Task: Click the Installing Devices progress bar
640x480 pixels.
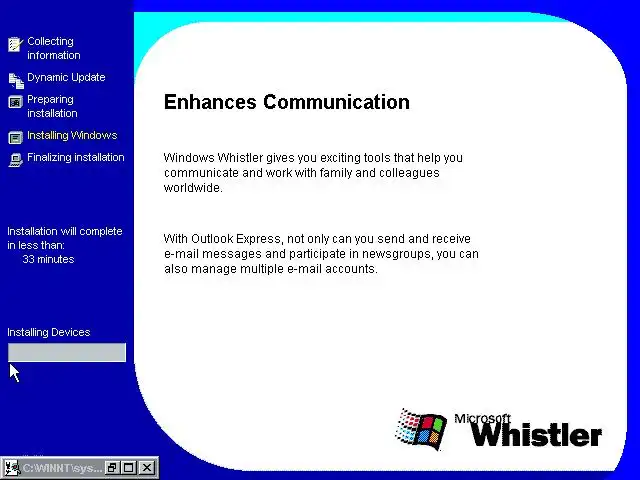Action: [67, 352]
